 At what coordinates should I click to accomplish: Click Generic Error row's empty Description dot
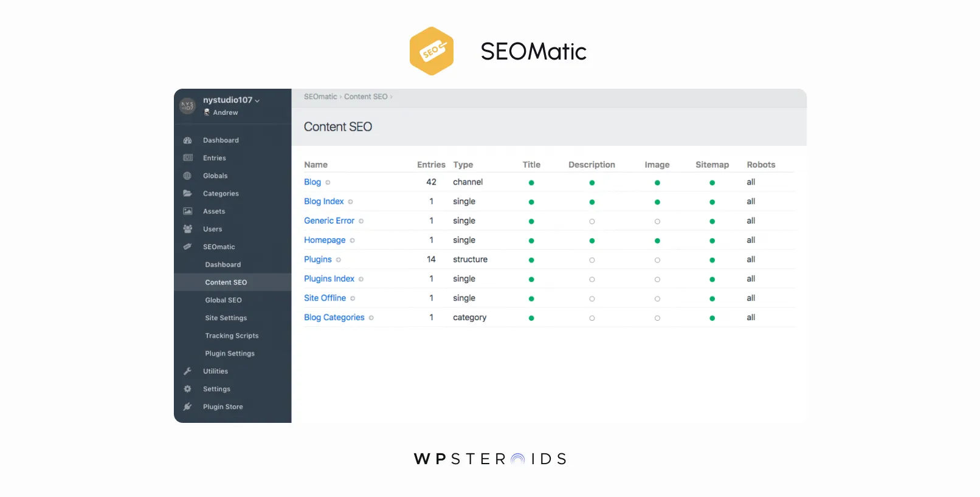pyautogui.click(x=592, y=221)
